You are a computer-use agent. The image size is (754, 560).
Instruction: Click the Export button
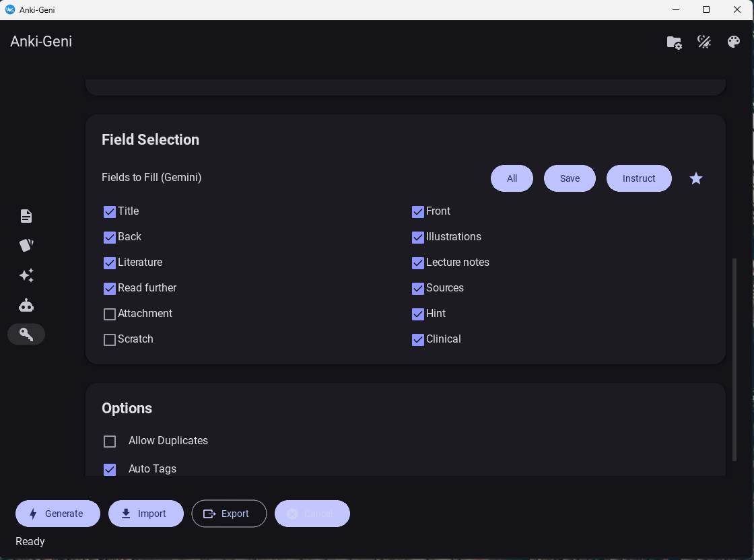pyautogui.click(x=229, y=514)
